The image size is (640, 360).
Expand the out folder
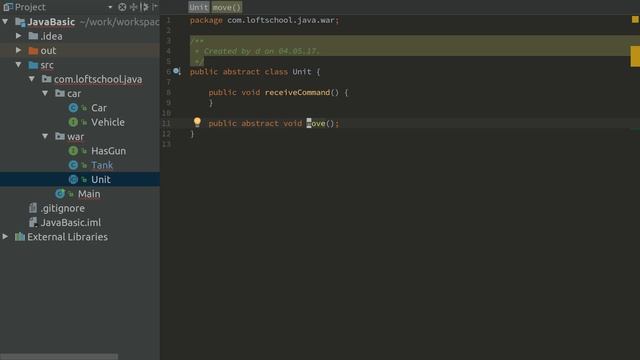click(18, 50)
